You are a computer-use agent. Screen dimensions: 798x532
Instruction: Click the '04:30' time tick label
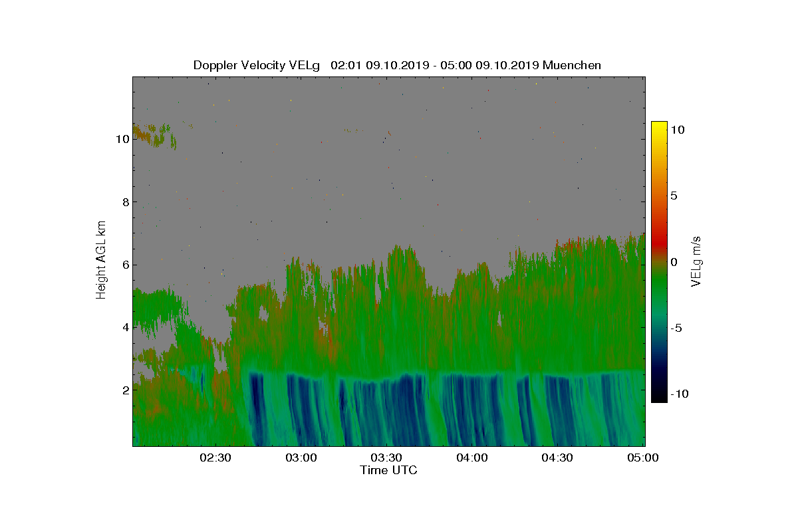[558, 458]
